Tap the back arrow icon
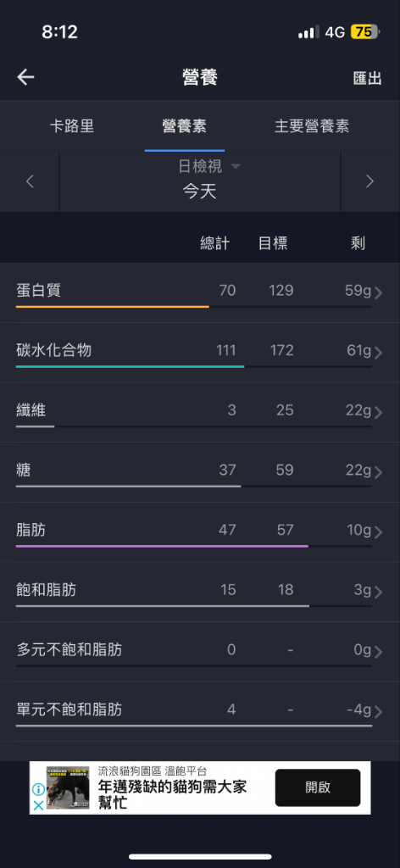 (25, 77)
